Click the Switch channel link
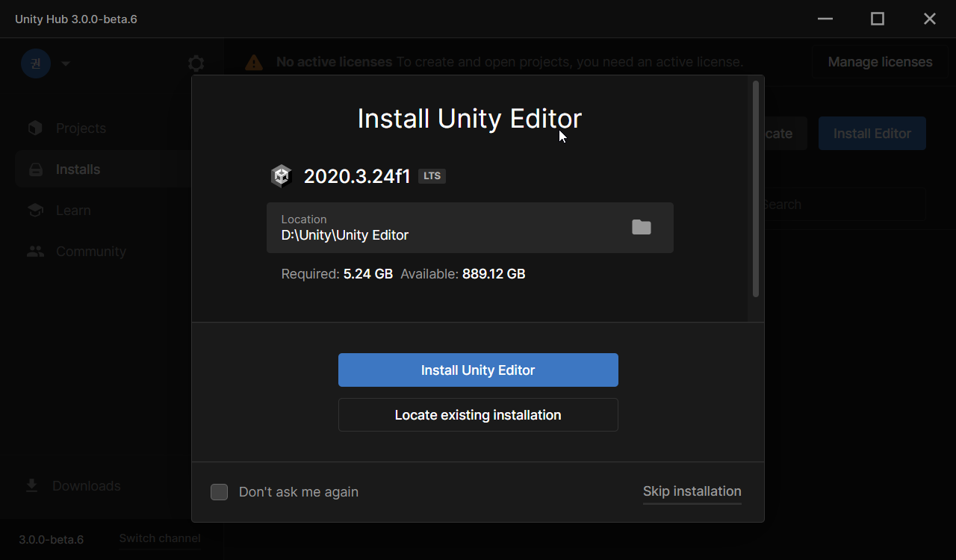Viewport: 956px width, 560px height. (x=160, y=538)
